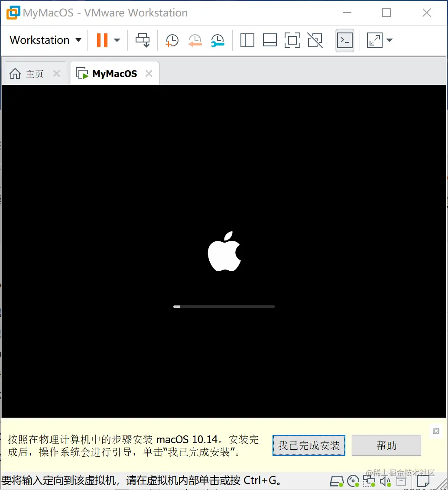Expand the power options dropdown arrow beside the pause button
The height and width of the screenshot is (490, 448).
tap(117, 40)
